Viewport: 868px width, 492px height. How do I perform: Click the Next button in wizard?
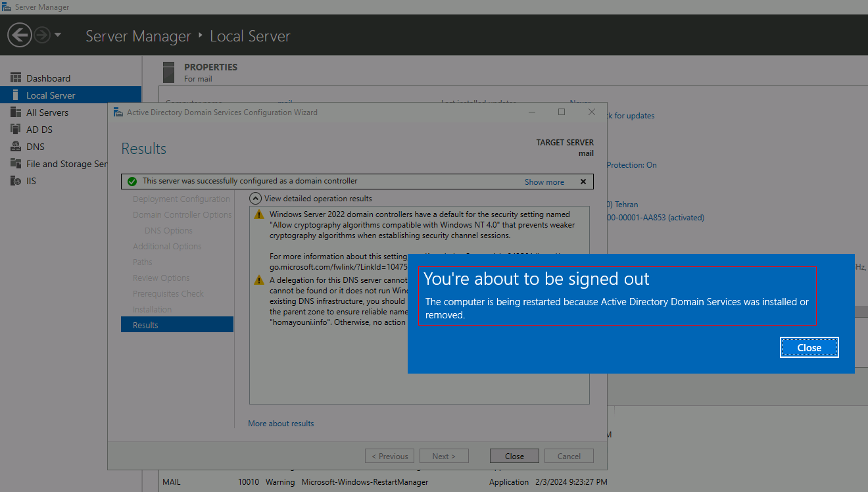pos(444,456)
